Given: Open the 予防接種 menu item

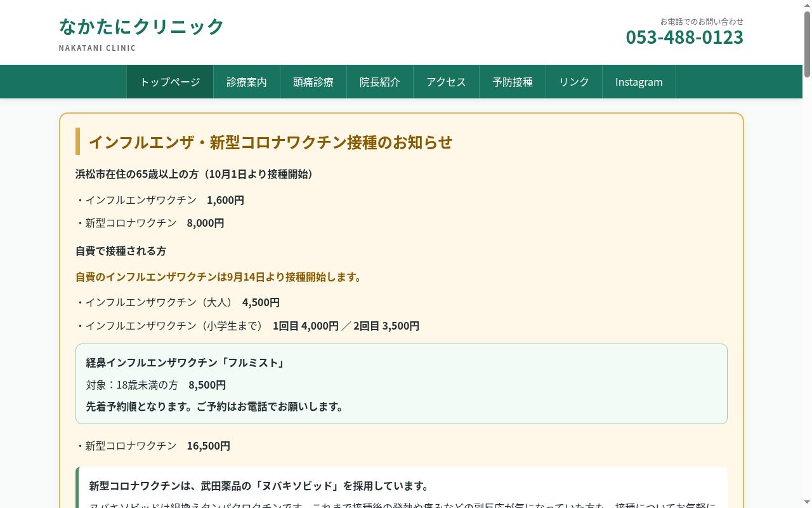Looking at the screenshot, I should (513, 82).
